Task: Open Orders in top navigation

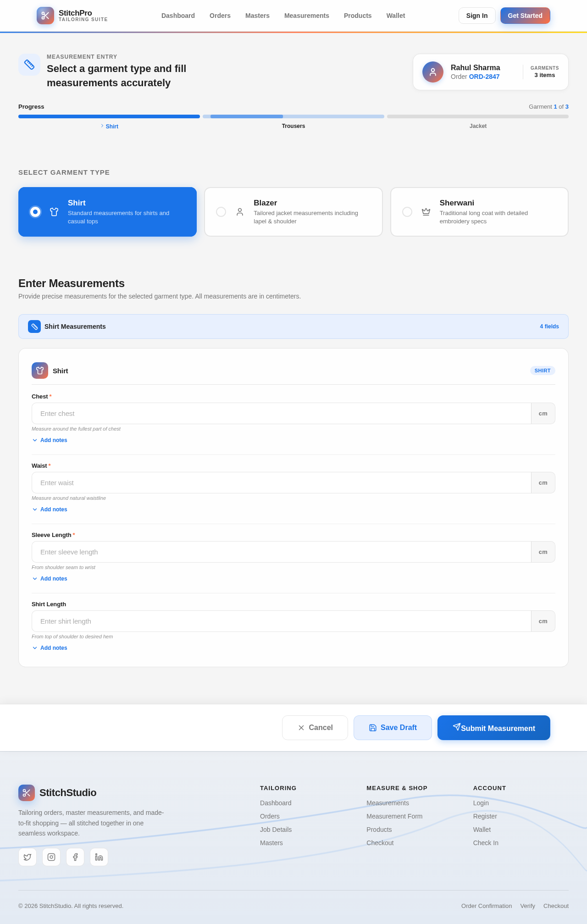Action: click(220, 16)
